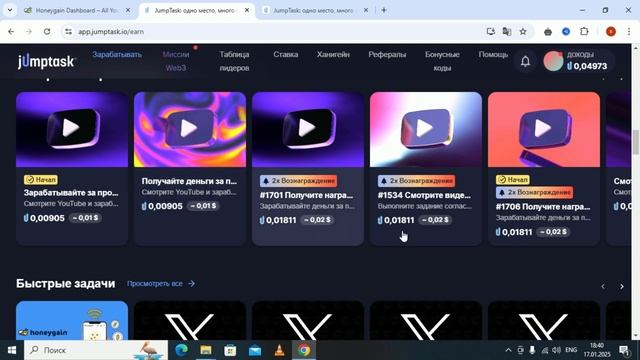Open the #1534 Смотрите виде... thumbnail
The width and height of the screenshot is (640, 360).
pyautogui.click(x=426, y=129)
